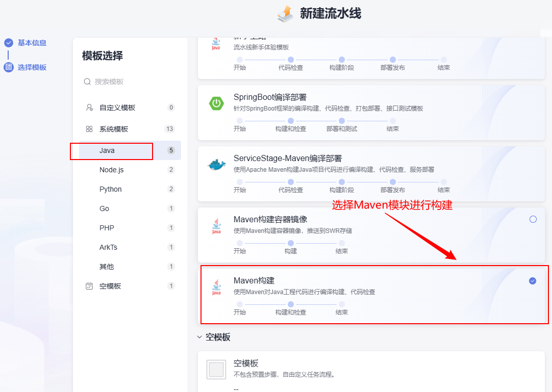The height and width of the screenshot is (392, 552).
Task: Open the 系统模板 category
Action: point(130,129)
